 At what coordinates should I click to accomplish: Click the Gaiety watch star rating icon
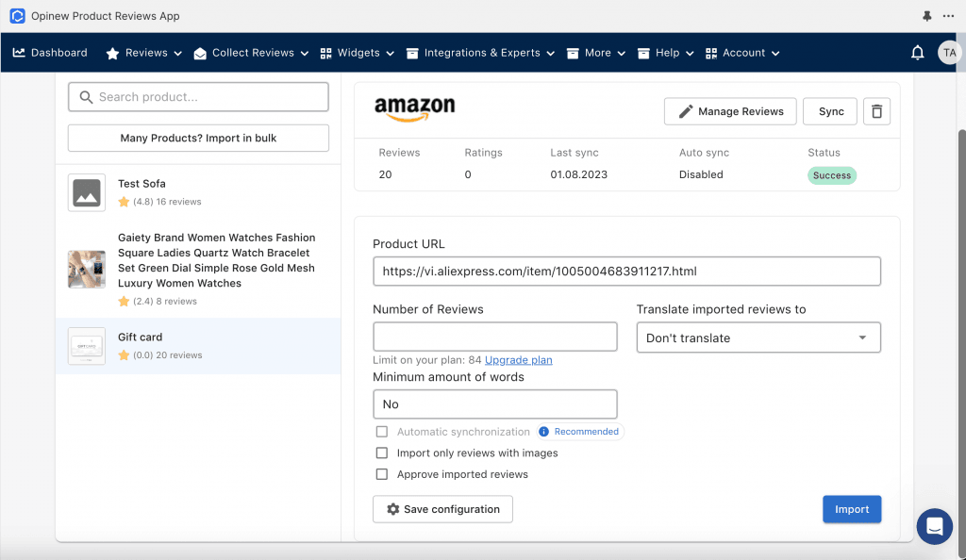coord(124,301)
